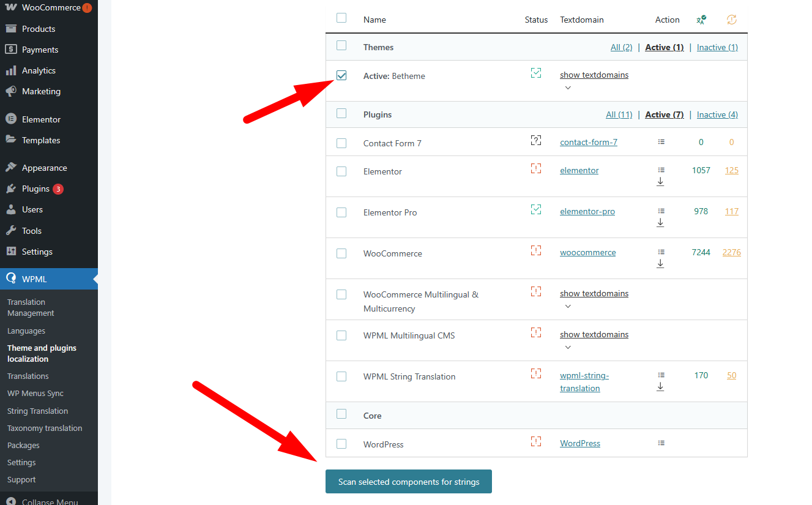Image resolution: width=812 pixels, height=505 pixels.
Task: Click the WooCommerce sidebar icon
Action: 11,8
